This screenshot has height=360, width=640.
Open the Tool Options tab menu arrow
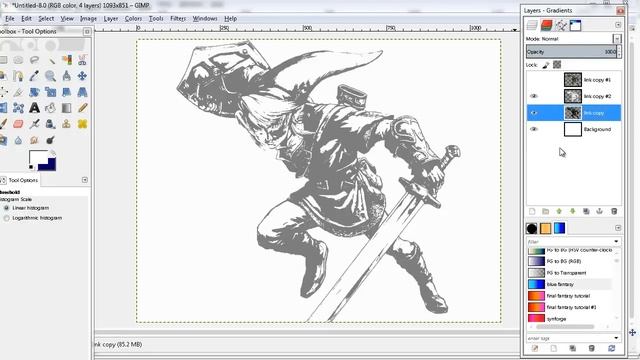[84, 180]
